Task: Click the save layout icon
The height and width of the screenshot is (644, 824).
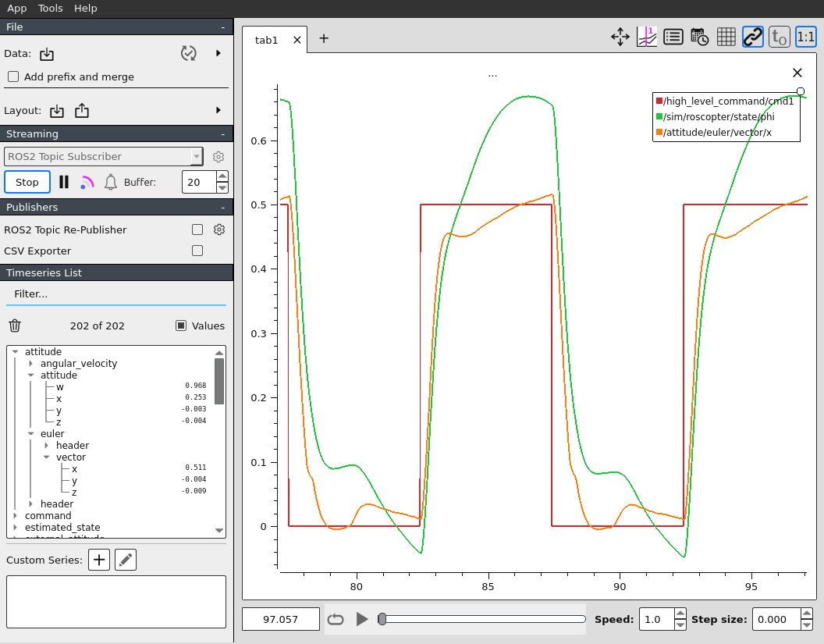Action: 82,111
